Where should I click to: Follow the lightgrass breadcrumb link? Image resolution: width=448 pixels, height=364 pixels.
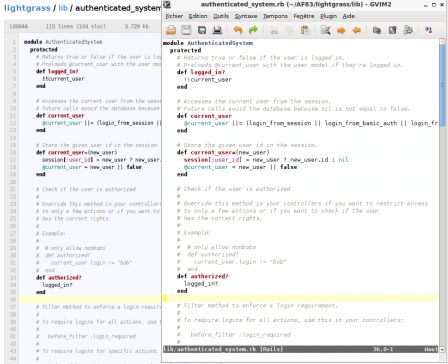(x=27, y=8)
